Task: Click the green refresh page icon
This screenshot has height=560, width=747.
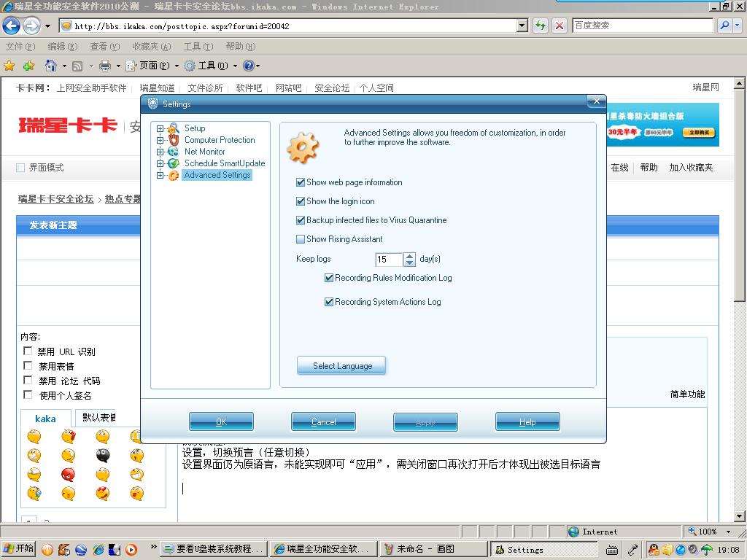Action: (x=540, y=26)
